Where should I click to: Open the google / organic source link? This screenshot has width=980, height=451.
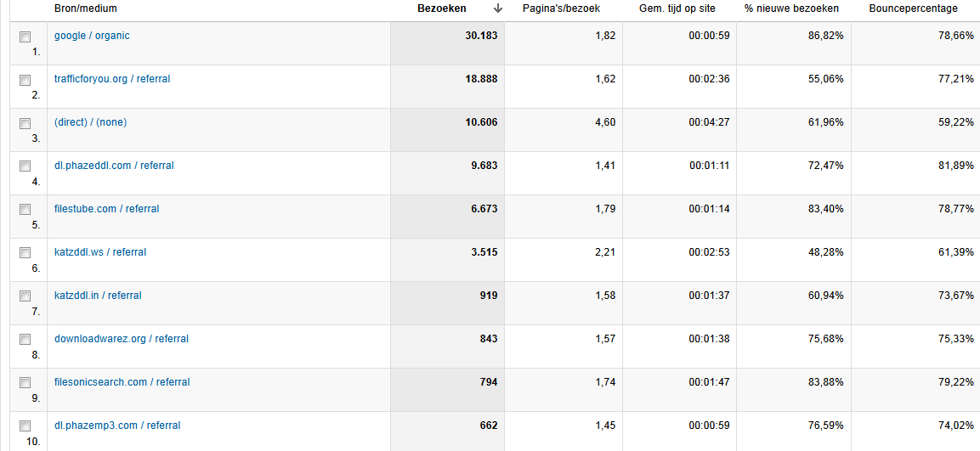92,36
